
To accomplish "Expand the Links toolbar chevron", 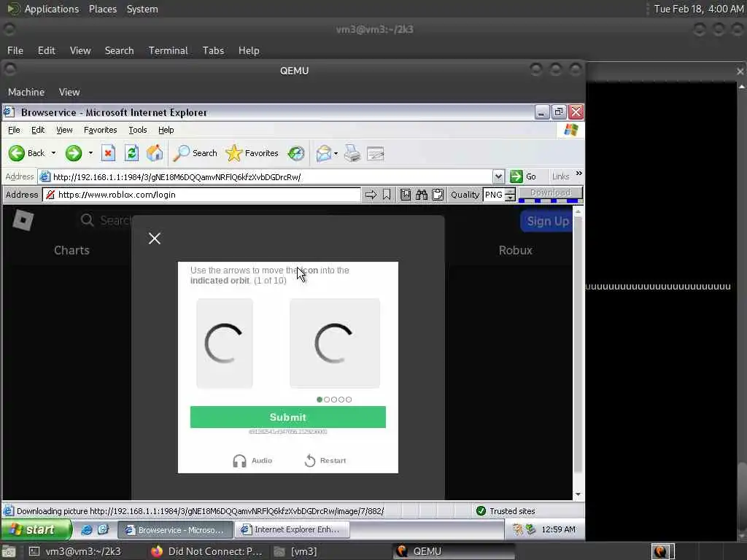I will pos(578,174).
